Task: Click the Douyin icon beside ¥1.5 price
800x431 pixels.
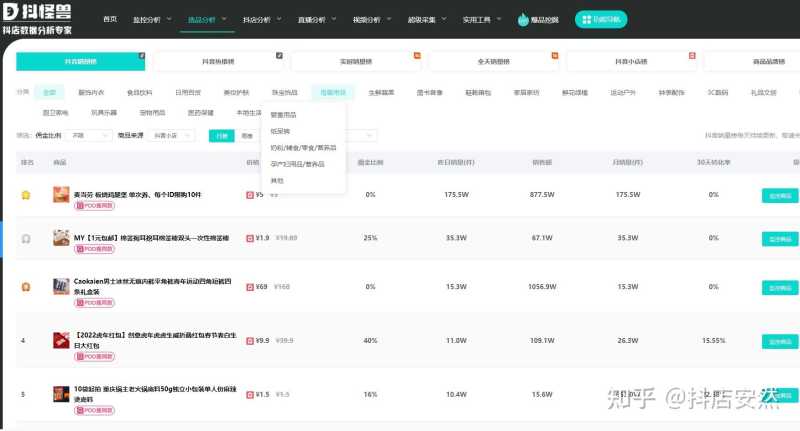Action: point(250,395)
